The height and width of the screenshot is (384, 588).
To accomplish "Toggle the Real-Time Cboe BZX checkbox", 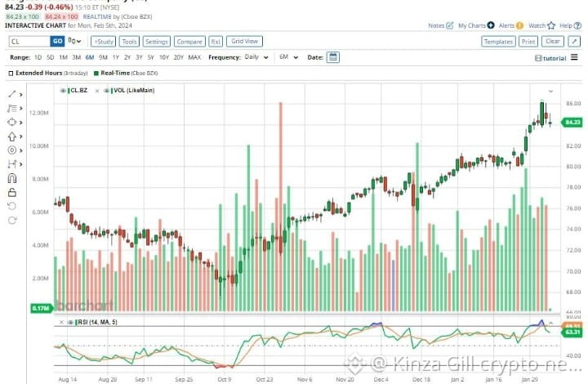I will coord(96,74).
